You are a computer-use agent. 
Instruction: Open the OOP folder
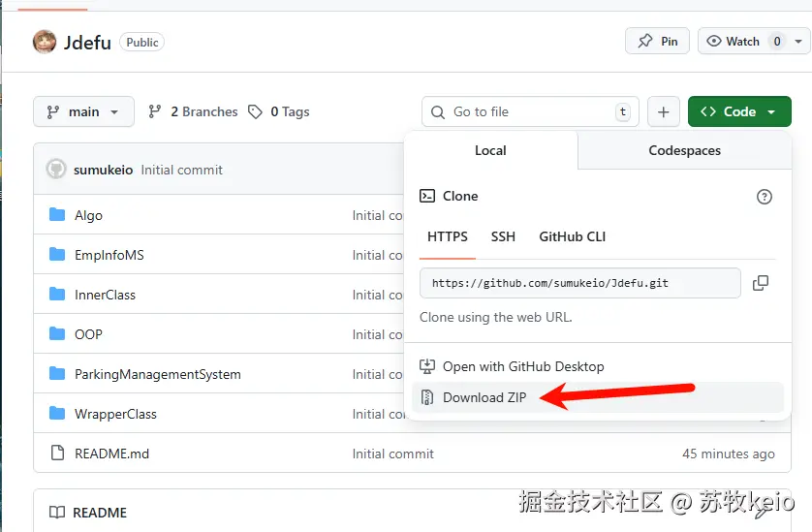(x=88, y=334)
